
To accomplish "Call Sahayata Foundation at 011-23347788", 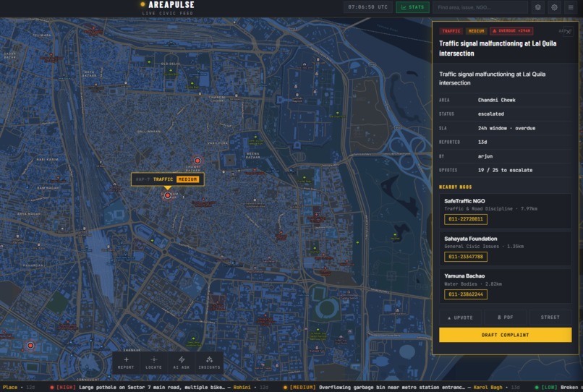I will [466, 257].
